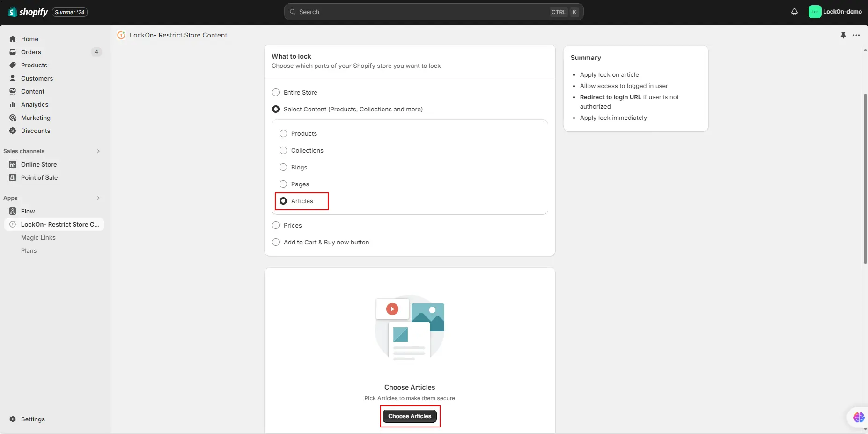Pin the app with the pin icon

coord(843,35)
